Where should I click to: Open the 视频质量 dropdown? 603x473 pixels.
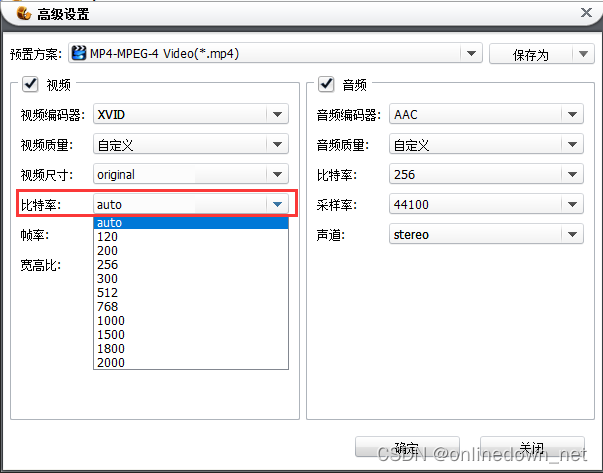click(x=191, y=144)
